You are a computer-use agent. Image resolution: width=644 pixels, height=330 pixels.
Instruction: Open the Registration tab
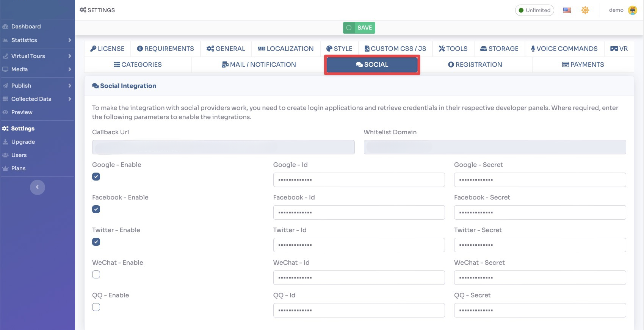[475, 64]
